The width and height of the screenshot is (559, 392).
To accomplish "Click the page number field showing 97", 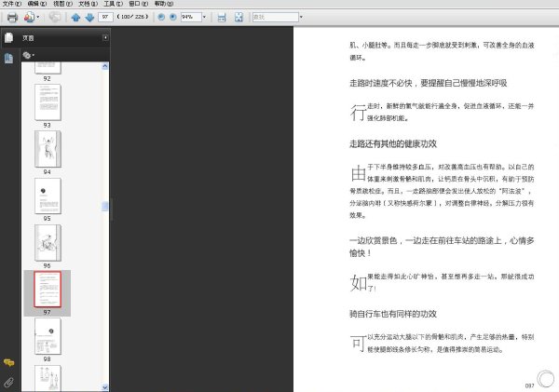I will pos(105,17).
